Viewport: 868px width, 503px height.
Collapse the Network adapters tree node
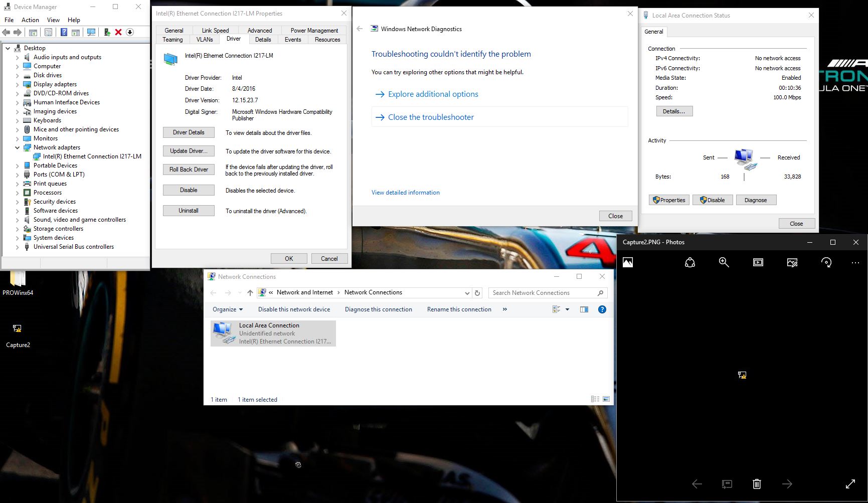click(x=18, y=147)
